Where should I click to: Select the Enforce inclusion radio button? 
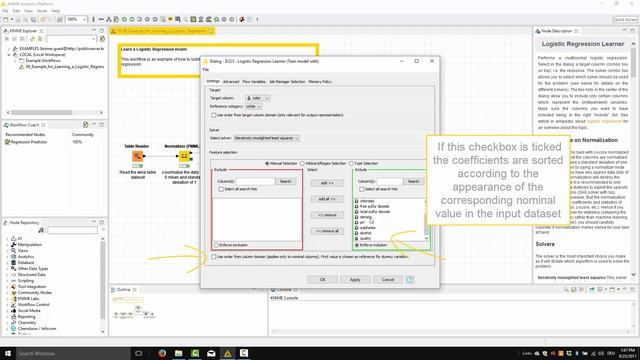pos(357,245)
